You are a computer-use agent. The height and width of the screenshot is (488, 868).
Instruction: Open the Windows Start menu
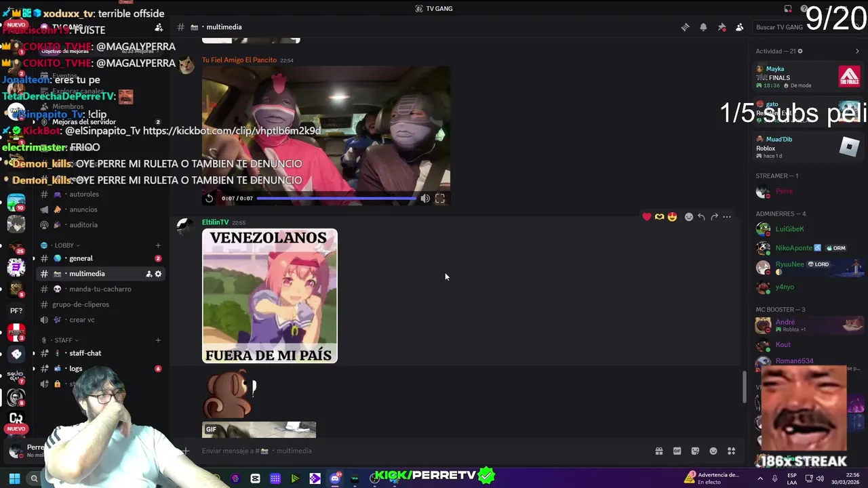tap(14, 479)
